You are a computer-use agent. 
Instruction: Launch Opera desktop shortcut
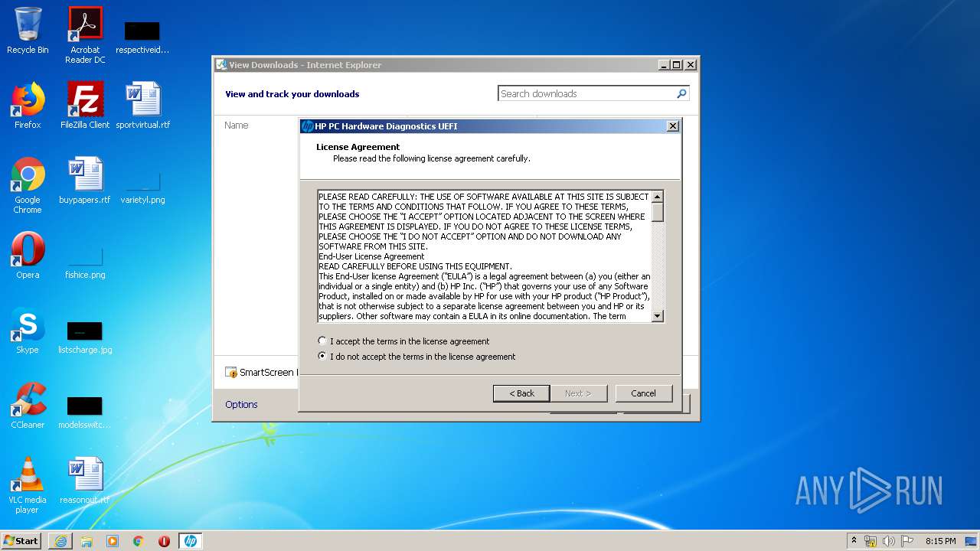pos(28,256)
